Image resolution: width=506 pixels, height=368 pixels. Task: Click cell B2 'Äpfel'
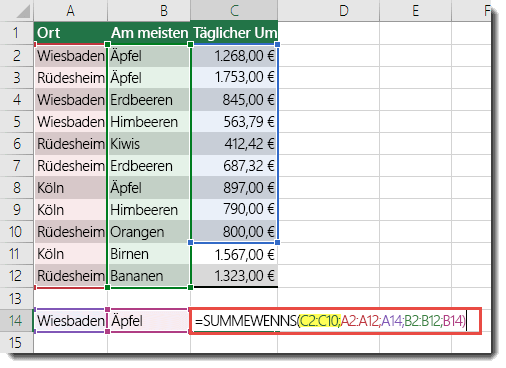pos(149,56)
